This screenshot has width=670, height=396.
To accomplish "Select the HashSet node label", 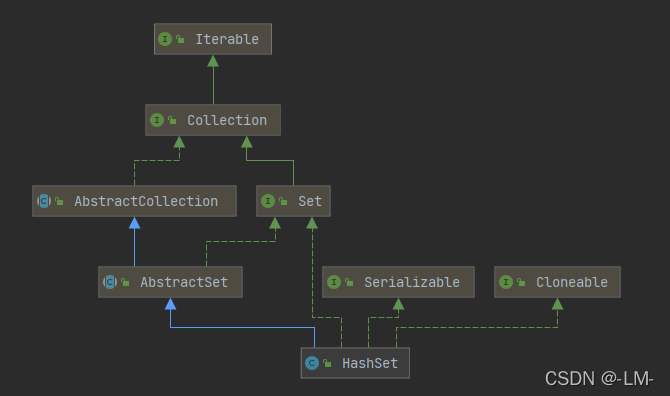I will click(370, 364).
